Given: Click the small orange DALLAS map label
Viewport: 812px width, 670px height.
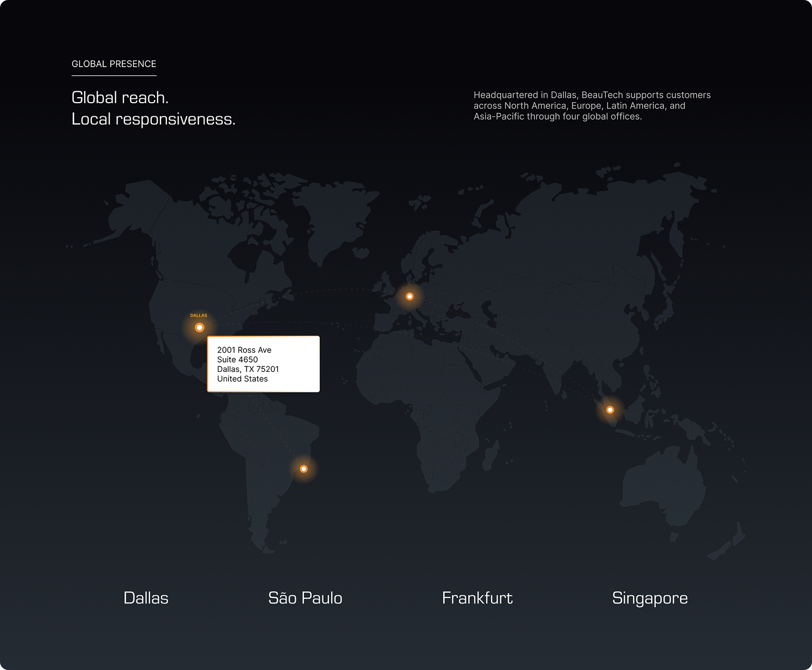Looking at the screenshot, I should click(x=199, y=316).
